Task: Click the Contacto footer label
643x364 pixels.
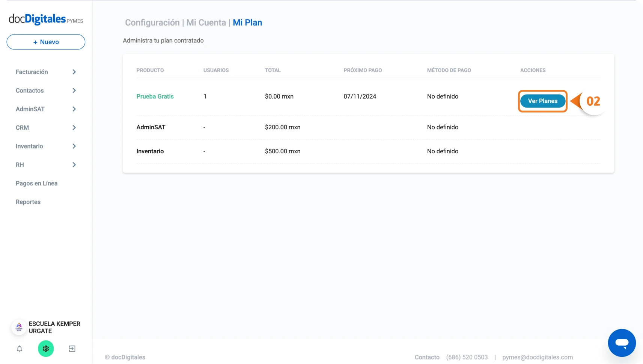Action: (427, 357)
